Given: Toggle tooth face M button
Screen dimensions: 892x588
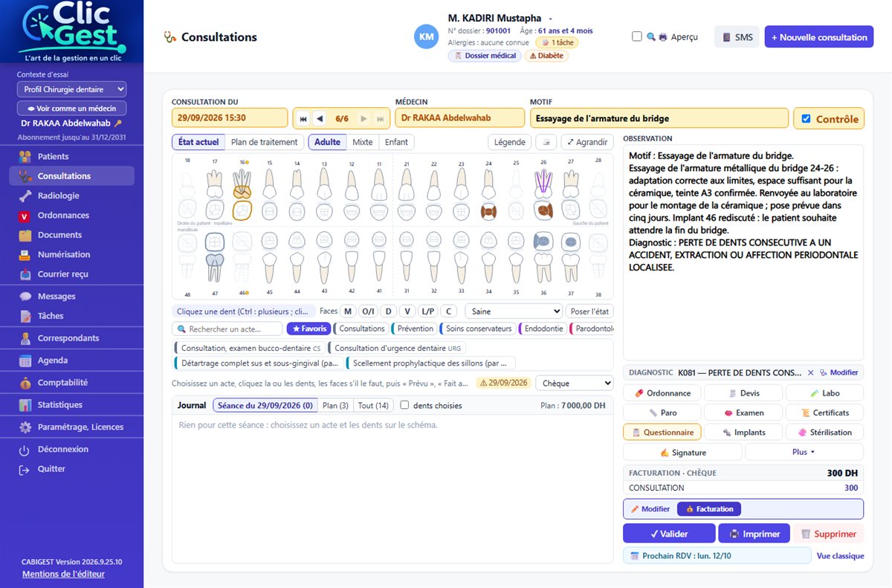Looking at the screenshot, I should tap(348, 311).
